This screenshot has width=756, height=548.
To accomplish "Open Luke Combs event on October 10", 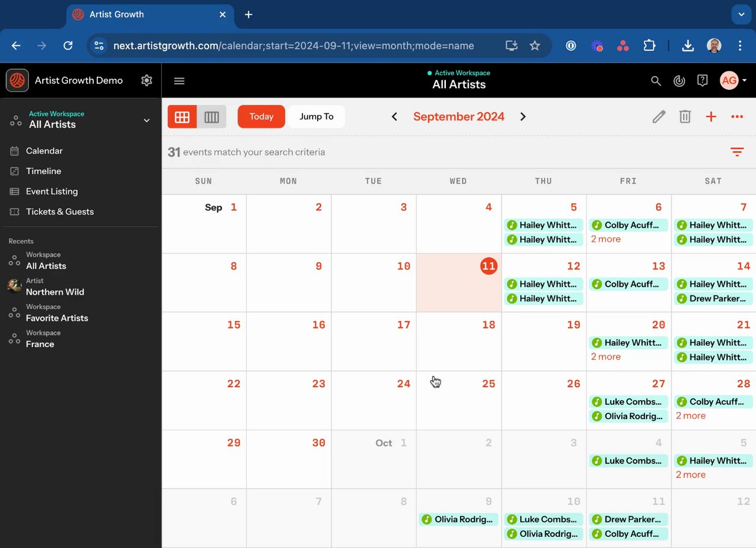I will [x=544, y=519].
